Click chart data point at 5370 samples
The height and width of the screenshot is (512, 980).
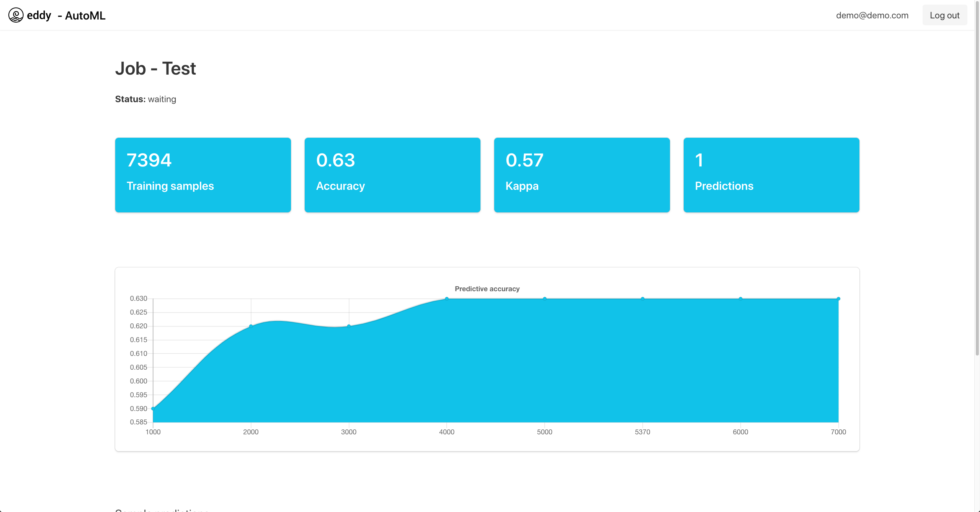pos(643,299)
